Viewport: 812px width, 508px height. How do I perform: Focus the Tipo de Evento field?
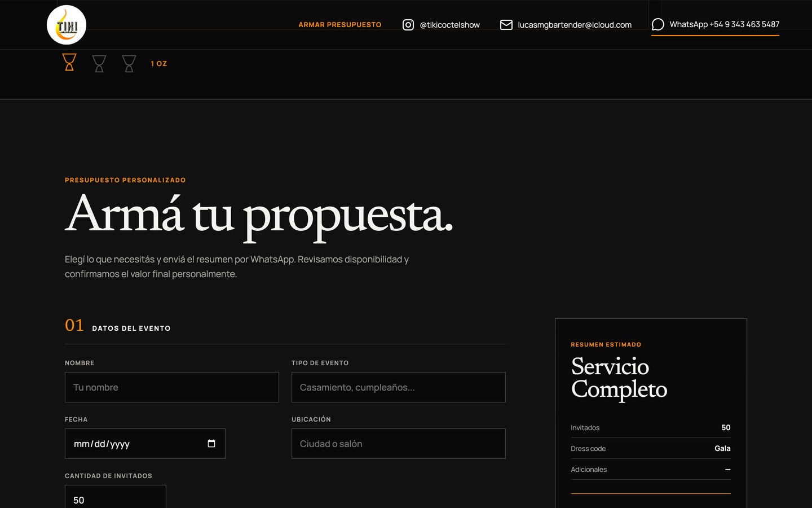399,387
